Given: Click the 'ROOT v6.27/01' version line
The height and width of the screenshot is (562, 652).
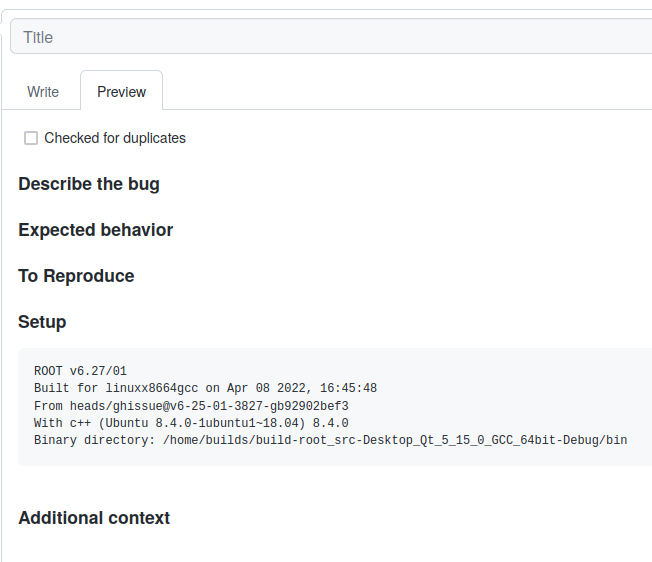Looking at the screenshot, I should [80, 371].
